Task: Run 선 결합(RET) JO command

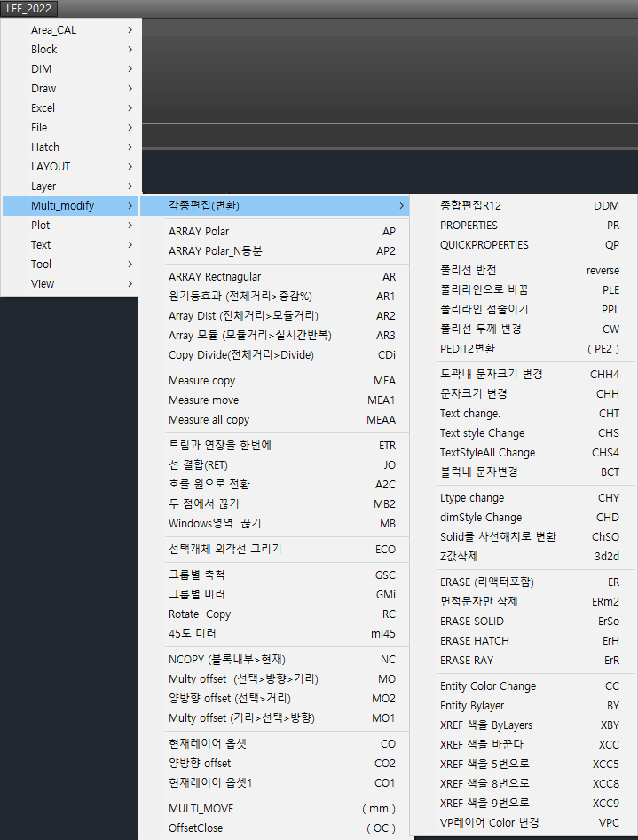Action: (274, 465)
